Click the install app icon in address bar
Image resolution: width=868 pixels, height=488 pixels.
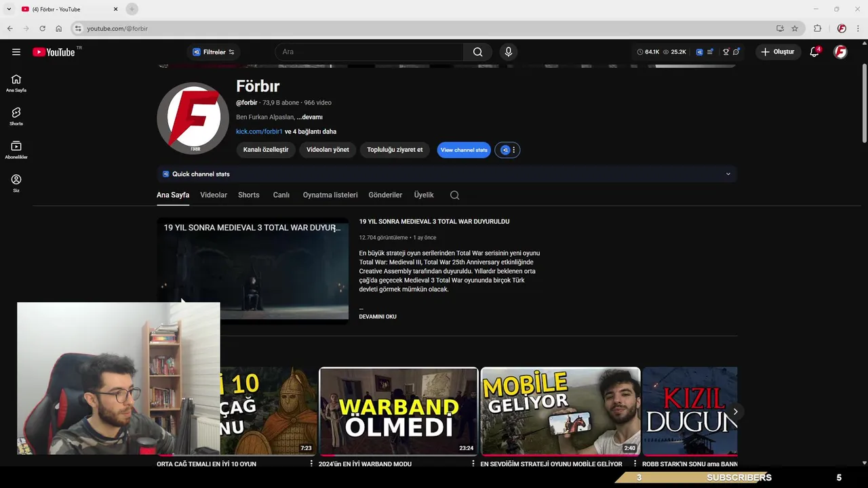point(780,28)
